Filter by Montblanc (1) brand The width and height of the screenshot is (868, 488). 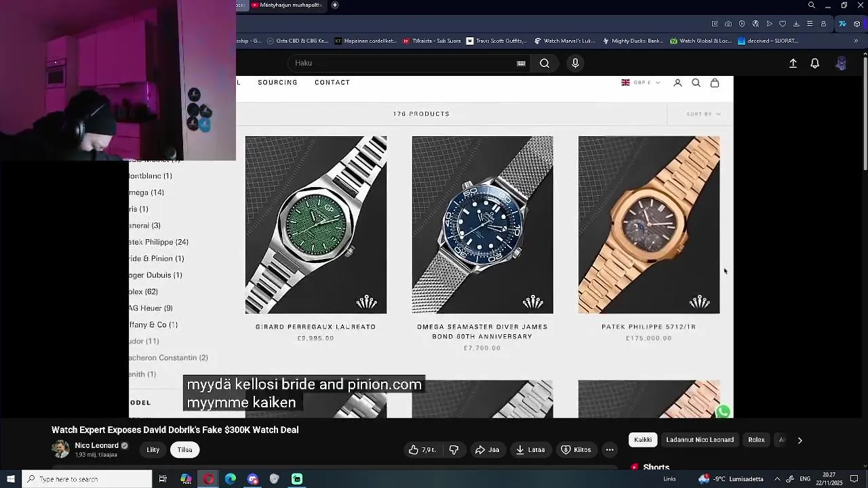click(151, 176)
